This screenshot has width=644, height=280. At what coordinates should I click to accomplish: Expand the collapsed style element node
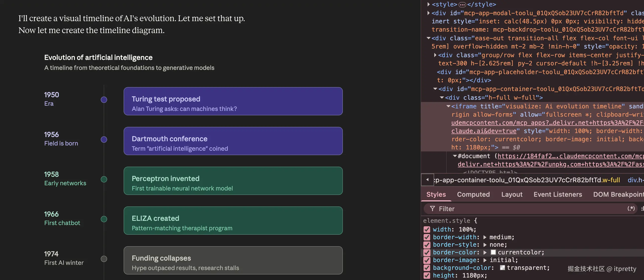(x=428, y=4)
